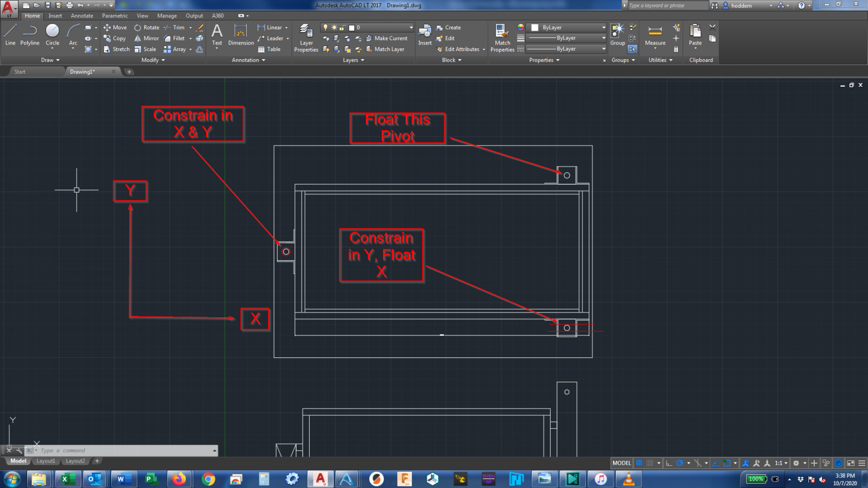The width and height of the screenshot is (868, 488).
Task: Switch to the Layout1 tab
Action: click(x=46, y=461)
